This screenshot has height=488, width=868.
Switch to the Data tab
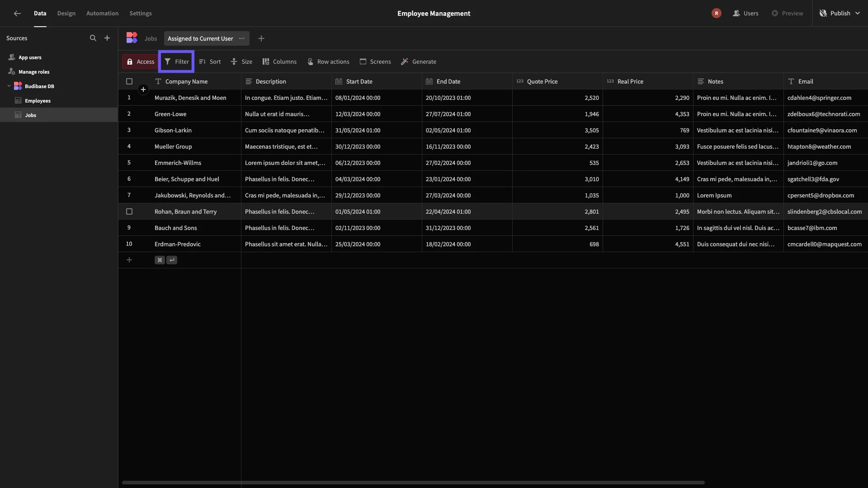point(40,13)
